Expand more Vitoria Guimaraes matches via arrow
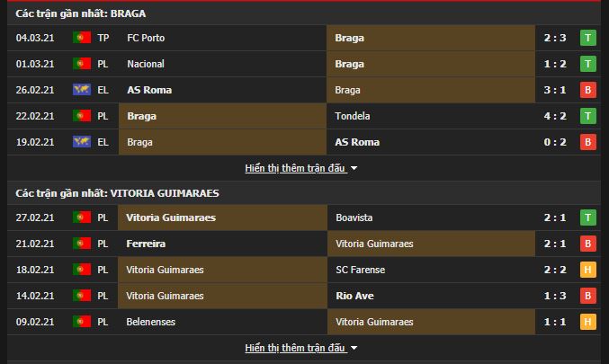The image size is (609, 364). click(x=354, y=348)
